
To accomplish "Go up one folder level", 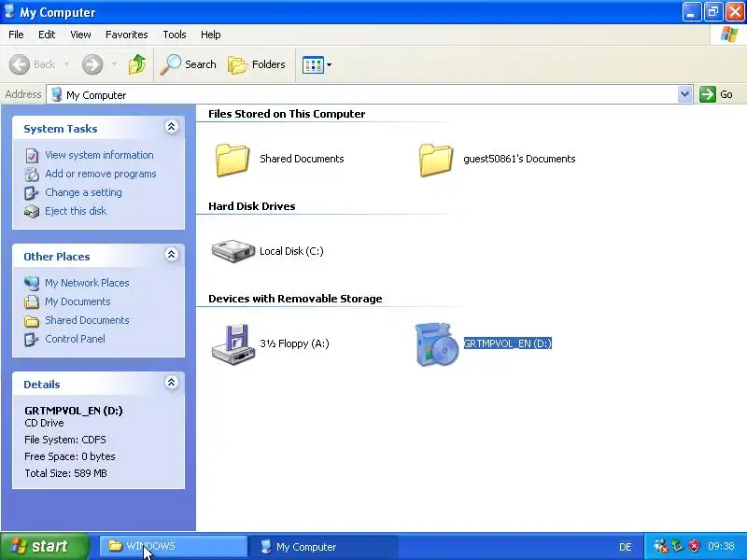I will coord(137,64).
